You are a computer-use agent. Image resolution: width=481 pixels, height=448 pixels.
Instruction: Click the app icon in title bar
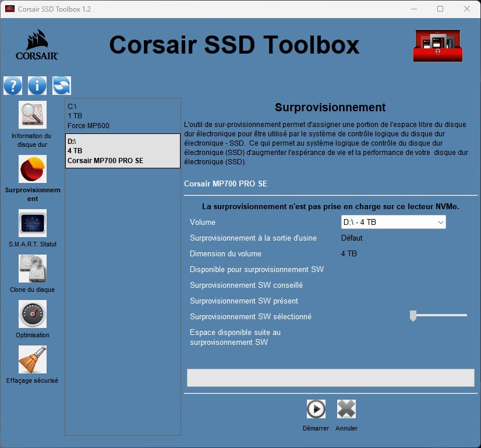pos(10,9)
